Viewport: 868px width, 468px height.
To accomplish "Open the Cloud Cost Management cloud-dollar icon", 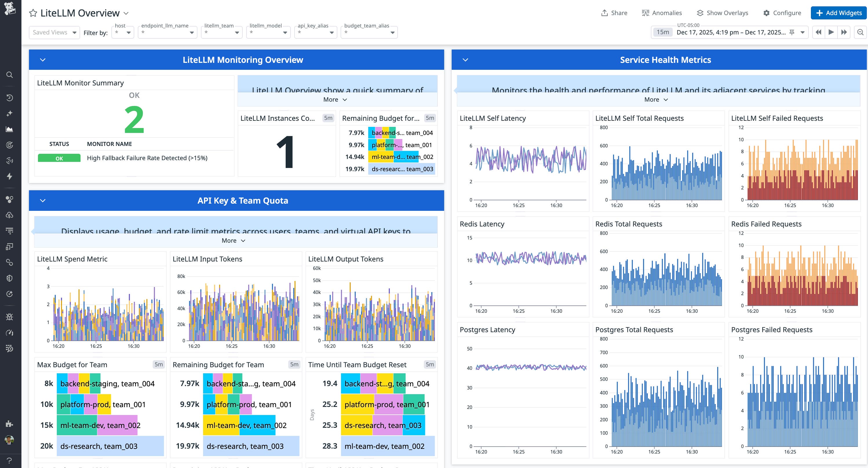I will [x=10, y=215].
